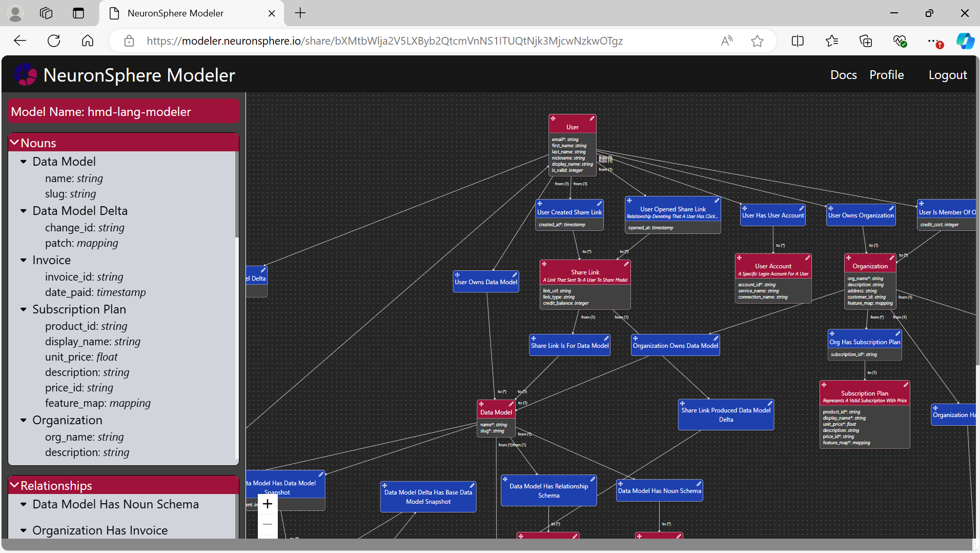This screenshot has width=980, height=553.
Task: Click Read aloud icon in address bar
Action: click(x=727, y=41)
